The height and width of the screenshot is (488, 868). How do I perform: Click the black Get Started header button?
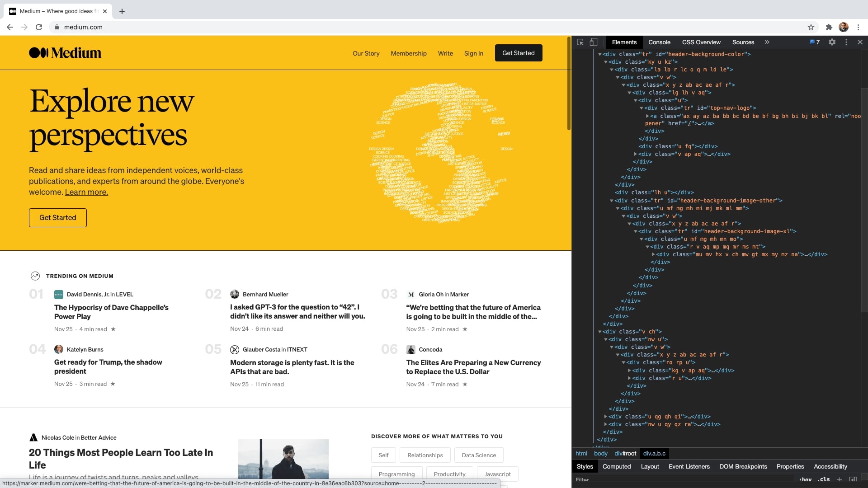pos(519,53)
